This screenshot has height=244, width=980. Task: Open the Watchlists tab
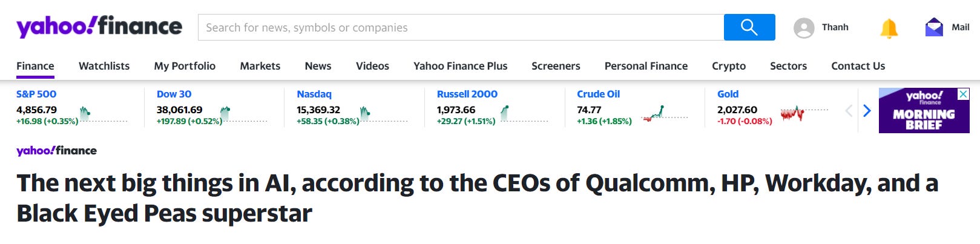point(104,66)
